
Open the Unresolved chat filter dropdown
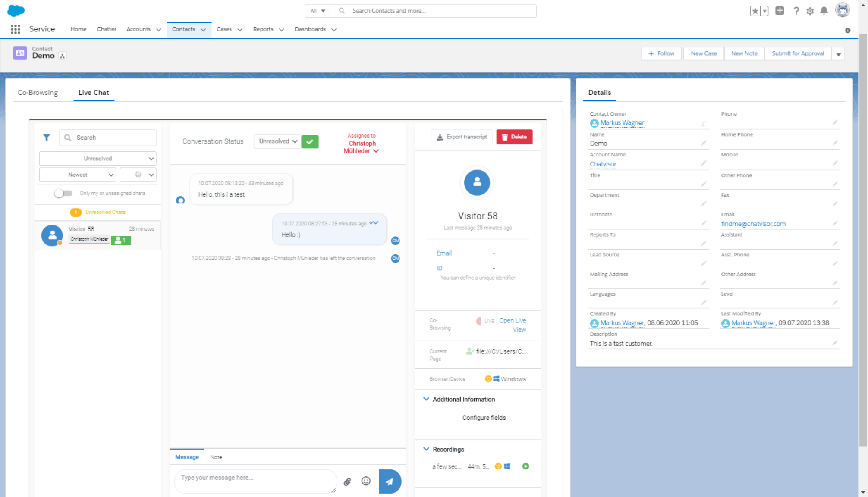pos(97,159)
